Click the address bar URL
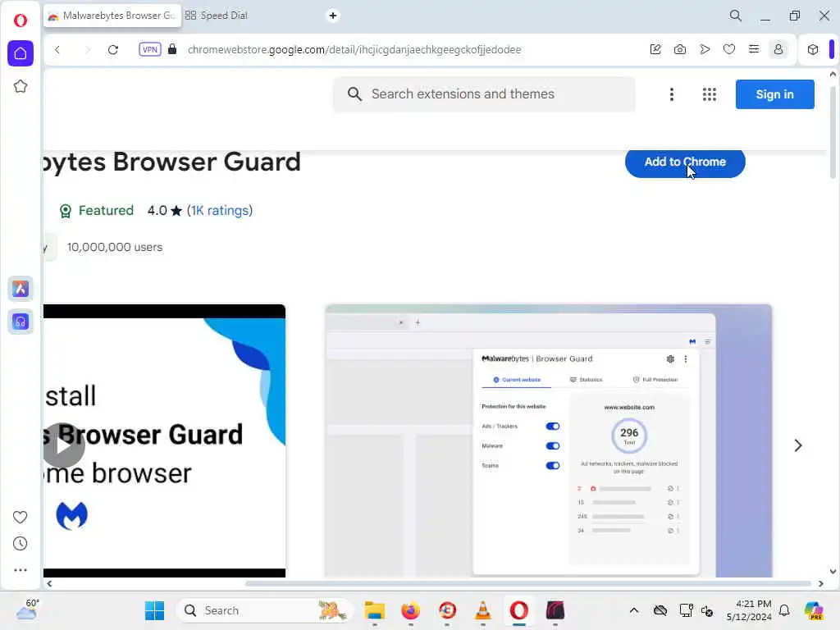 point(354,49)
